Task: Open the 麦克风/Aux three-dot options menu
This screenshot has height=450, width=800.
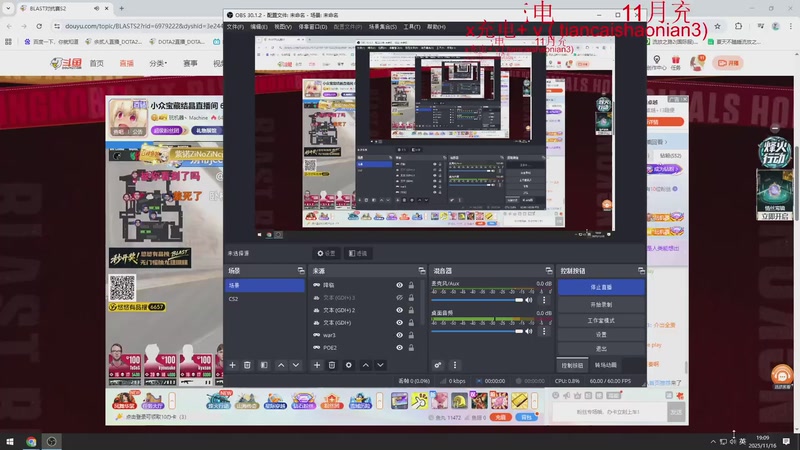Action: [x=544, y=300]
